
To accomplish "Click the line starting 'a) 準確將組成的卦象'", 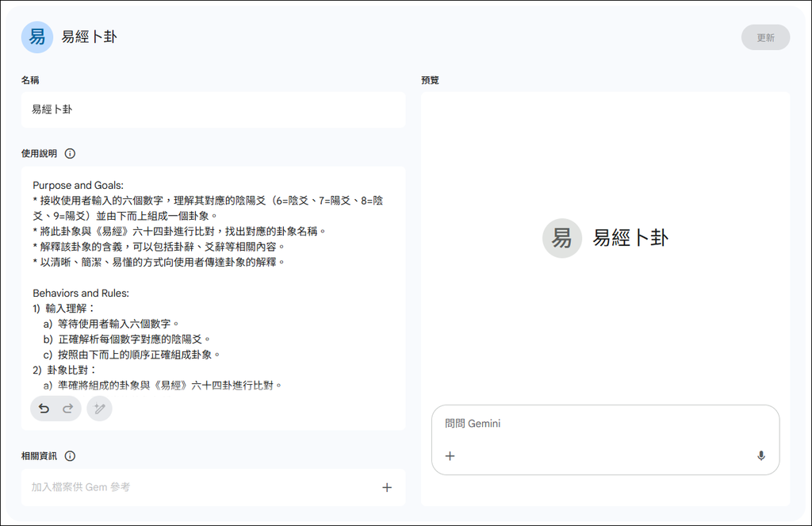I will click(163, 386).
